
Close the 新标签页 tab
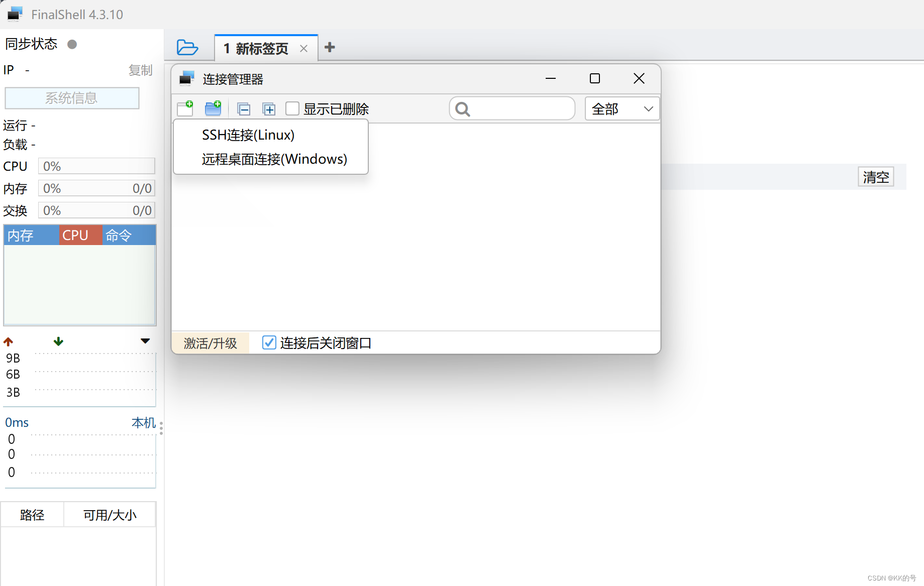pos(303,49)
